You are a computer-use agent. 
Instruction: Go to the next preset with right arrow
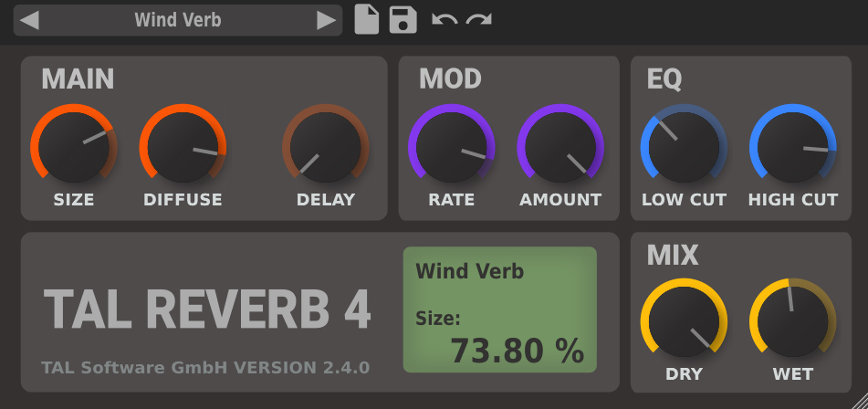click(x=326, y=20)
